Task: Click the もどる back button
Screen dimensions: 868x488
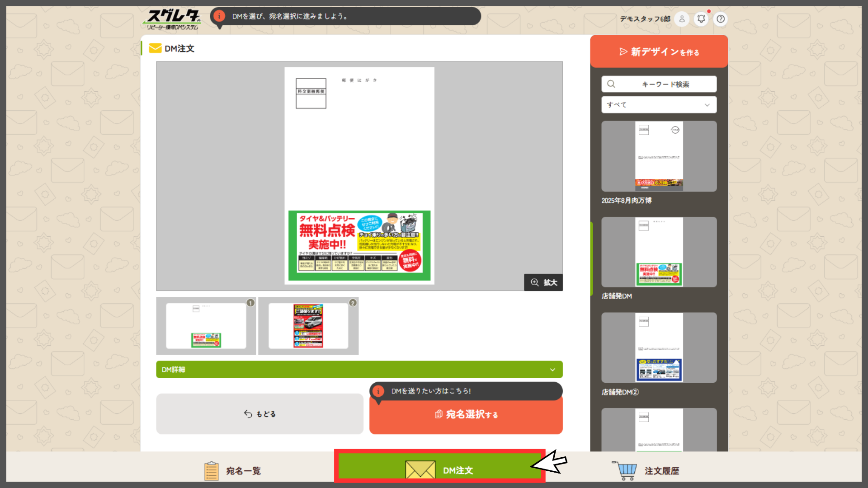Action: (x=259, y=414)
